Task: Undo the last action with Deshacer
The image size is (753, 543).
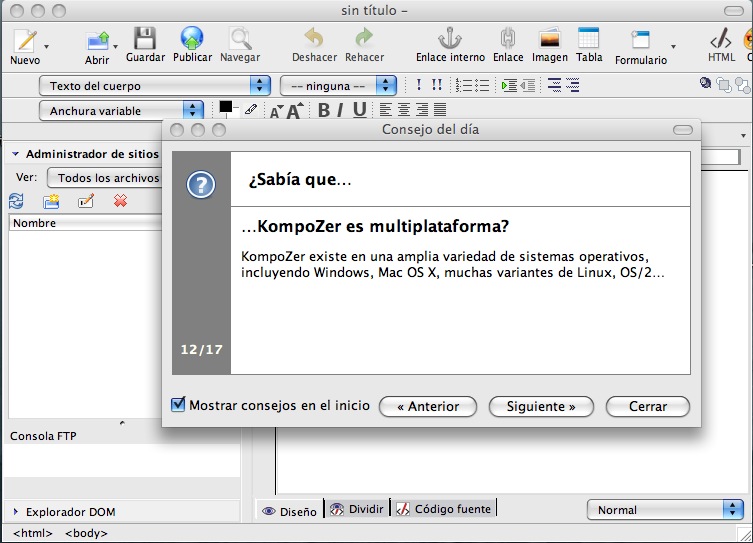Action: click(314, 45)
